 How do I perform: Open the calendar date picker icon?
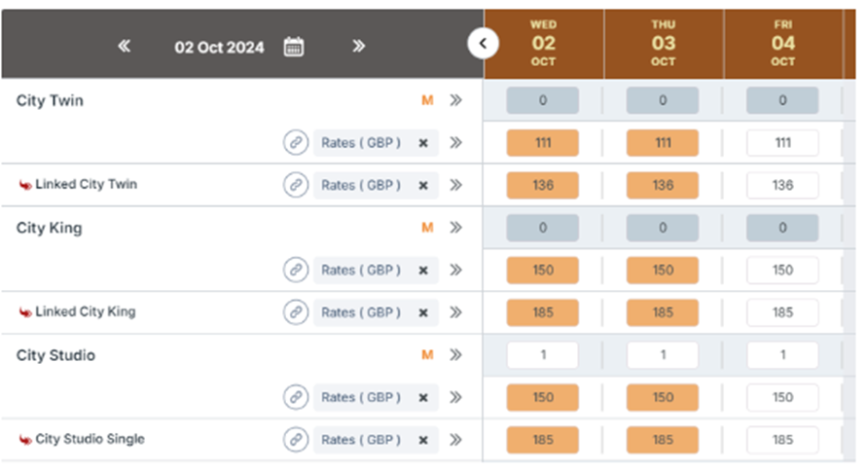294,47
